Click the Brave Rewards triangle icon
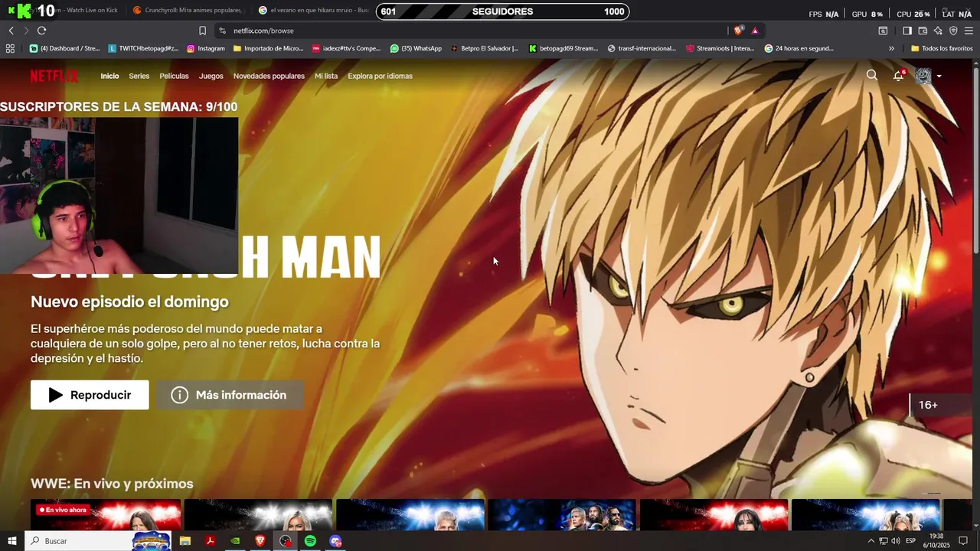The image size is (980, 551). [755, 31]
